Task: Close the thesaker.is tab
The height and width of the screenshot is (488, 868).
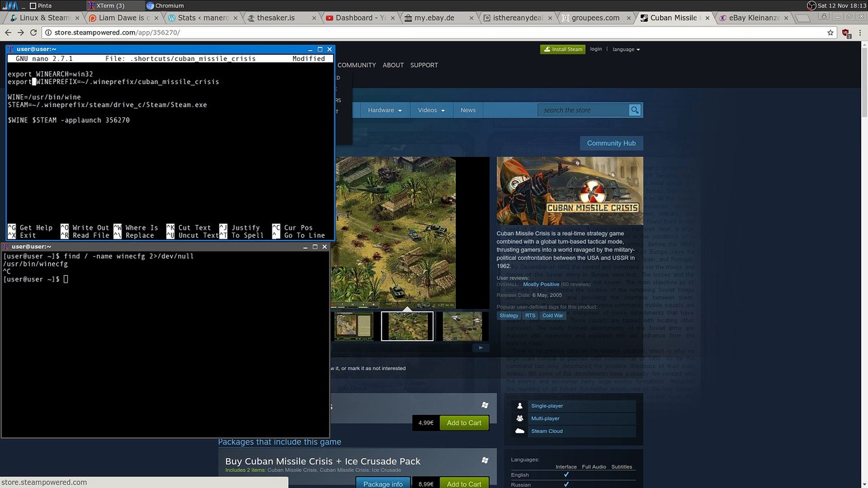Action: (313, 18)
